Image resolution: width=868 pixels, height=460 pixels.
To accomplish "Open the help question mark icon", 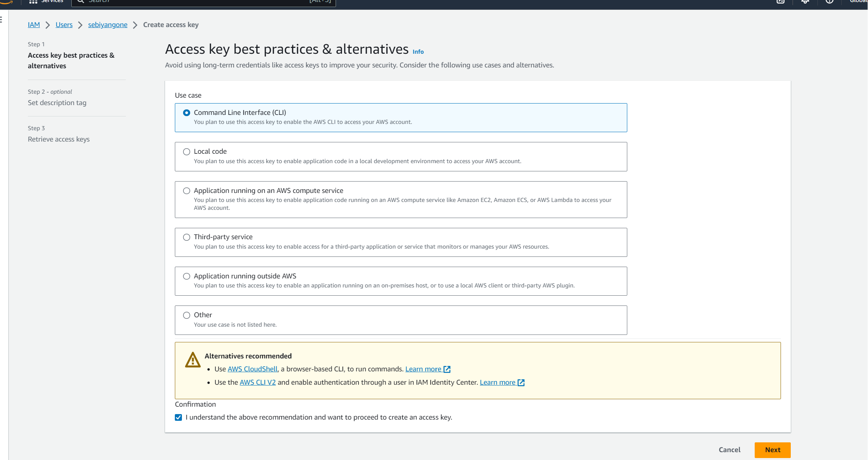I will click(x=829, y=2).
